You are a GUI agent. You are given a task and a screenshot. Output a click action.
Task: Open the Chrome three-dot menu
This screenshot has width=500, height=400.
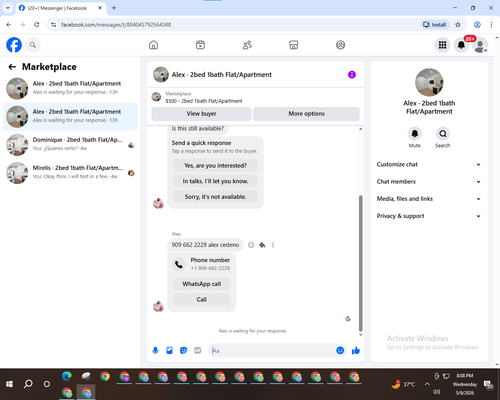[x=491, y=25]
